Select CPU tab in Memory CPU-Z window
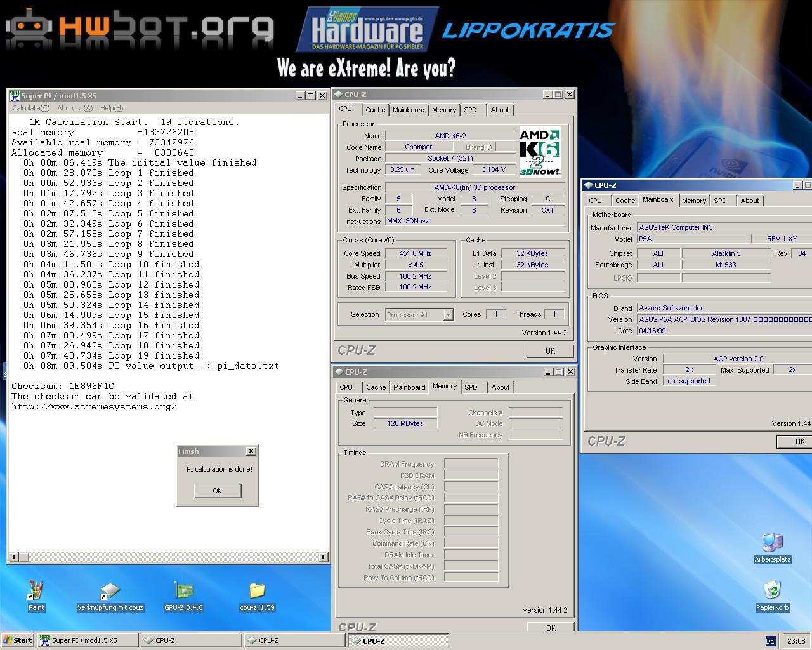This screenshot has width=812, height=650. click(x=346, y=387)
